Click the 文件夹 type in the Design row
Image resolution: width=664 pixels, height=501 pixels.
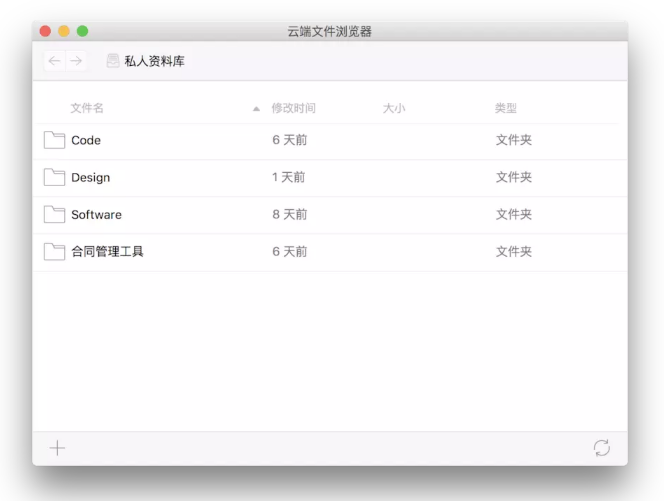[514, 177]
